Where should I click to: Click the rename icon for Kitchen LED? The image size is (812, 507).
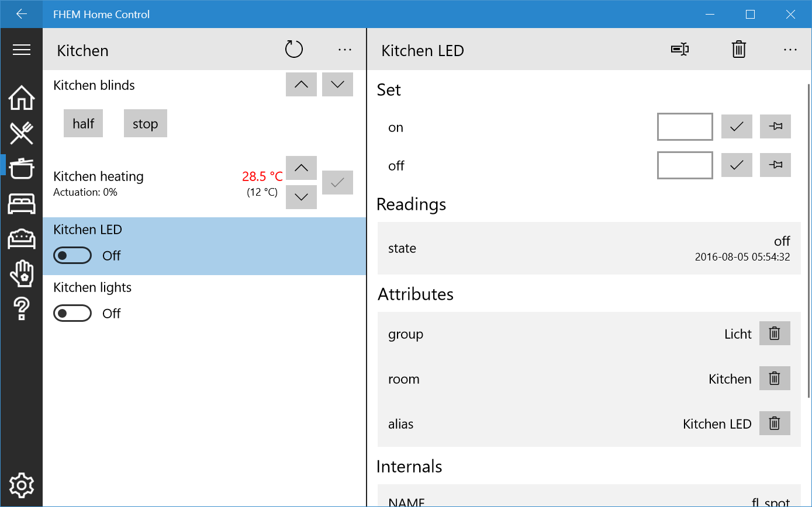coord(679,50)
